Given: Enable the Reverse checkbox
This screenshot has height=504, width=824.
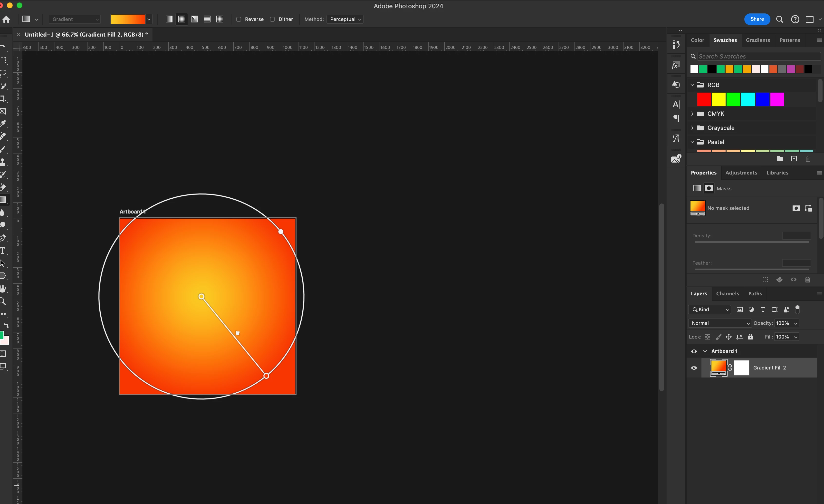Looking at the screenshot, I should 239,19.
